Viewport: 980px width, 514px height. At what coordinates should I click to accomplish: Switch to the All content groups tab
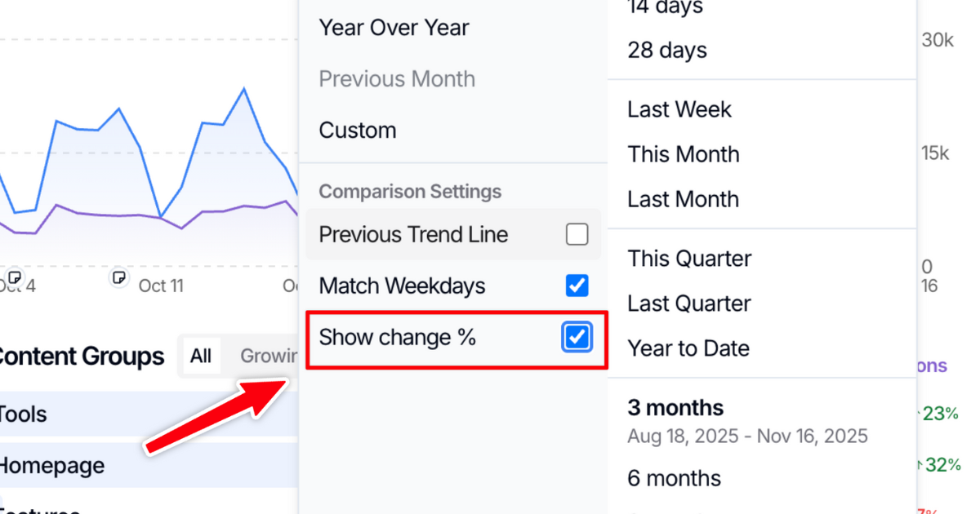point(201,357)
